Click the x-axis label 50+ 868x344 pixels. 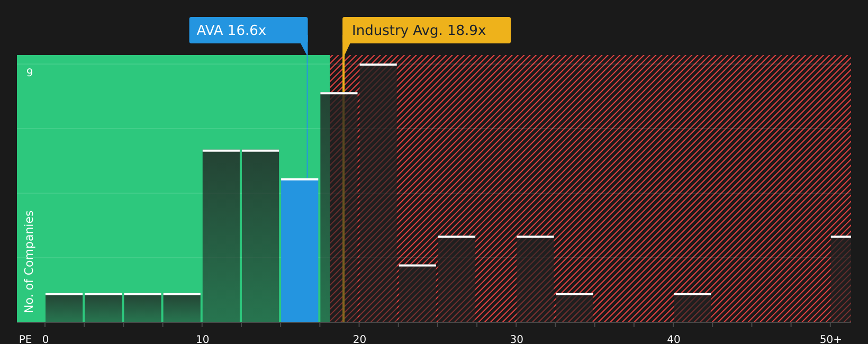click(830, 339)
